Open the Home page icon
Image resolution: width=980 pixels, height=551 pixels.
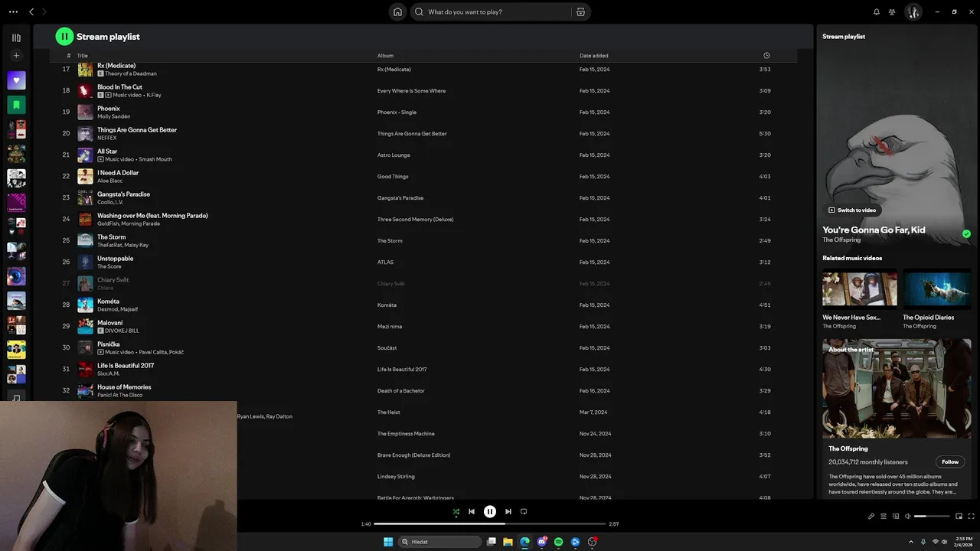(397, 11)
